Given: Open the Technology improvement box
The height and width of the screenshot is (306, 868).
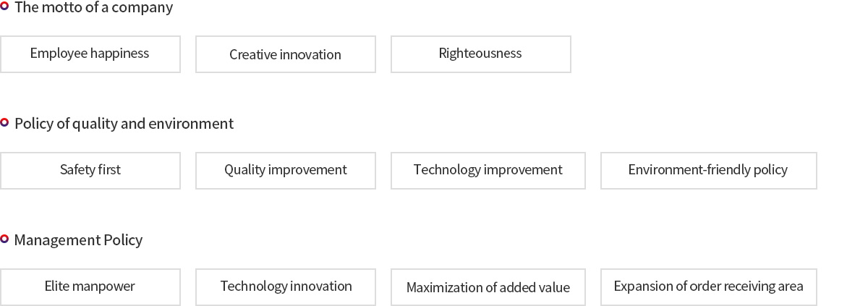Looking at the screenshot, I should pos(488,171).
